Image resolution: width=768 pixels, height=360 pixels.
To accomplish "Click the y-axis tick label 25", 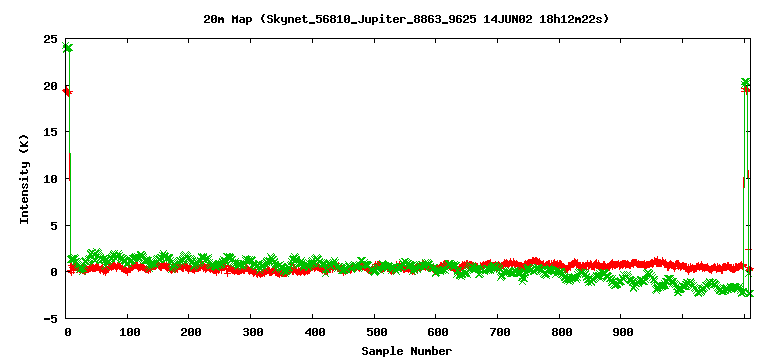I will pos(51,40).
